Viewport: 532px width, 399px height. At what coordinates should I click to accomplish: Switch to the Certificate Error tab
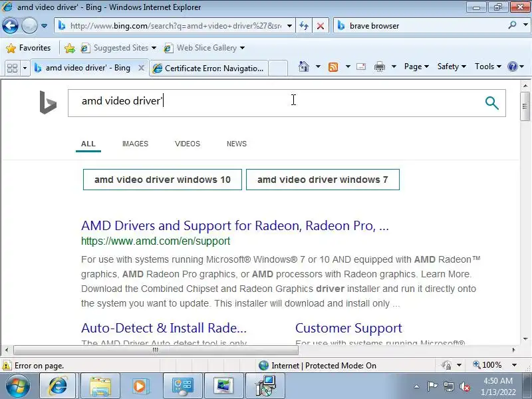pos(208,68)
